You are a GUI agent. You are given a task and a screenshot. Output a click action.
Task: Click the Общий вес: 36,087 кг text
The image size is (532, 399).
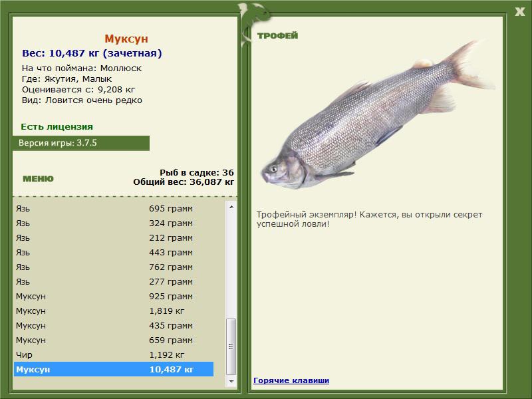click(184, 182)
